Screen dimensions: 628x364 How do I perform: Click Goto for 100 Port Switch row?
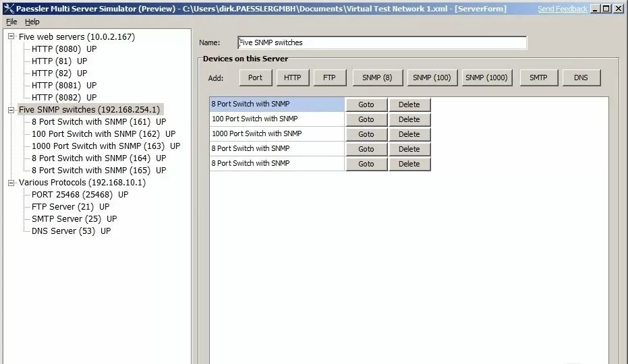tap(366, 119)
